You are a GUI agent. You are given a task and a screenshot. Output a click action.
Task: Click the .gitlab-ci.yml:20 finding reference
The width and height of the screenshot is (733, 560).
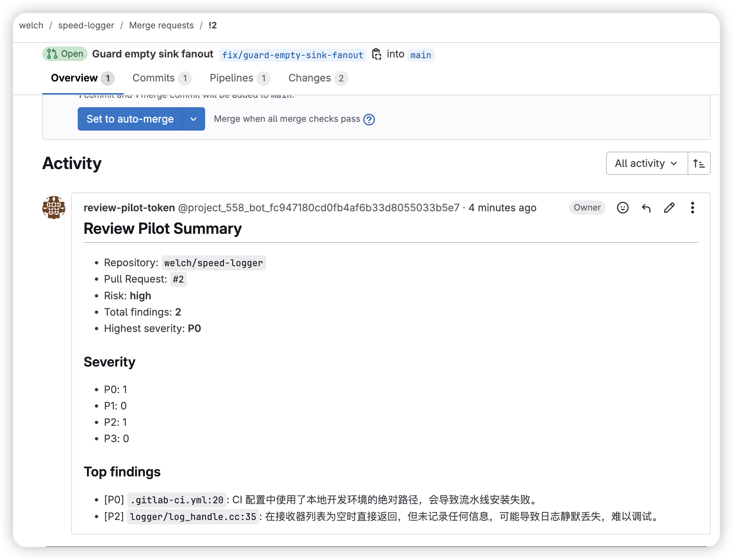[x=177, y=500]
